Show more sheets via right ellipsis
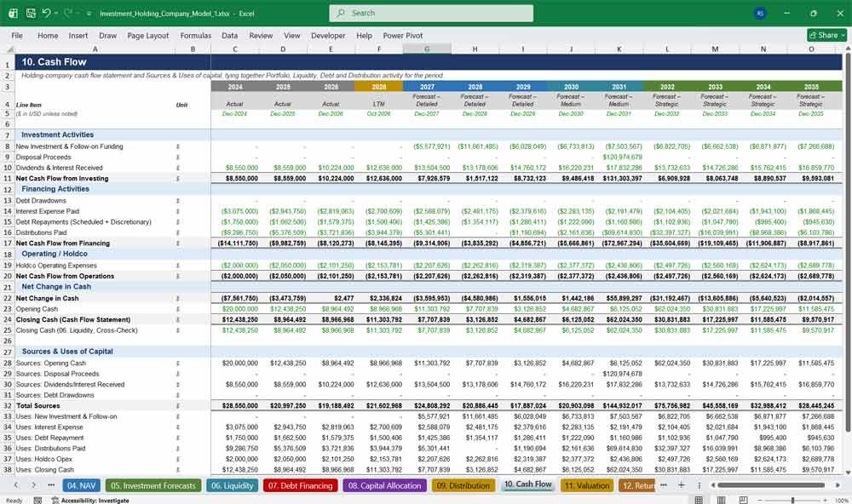This screenshot has width=852, height=504. 664,485
